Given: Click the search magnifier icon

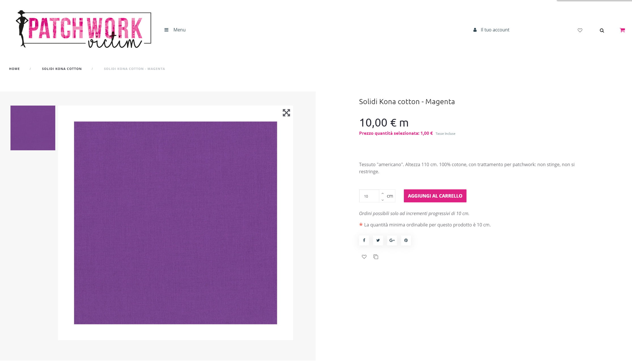Looking at the screenshot, I should pos(602,31).
